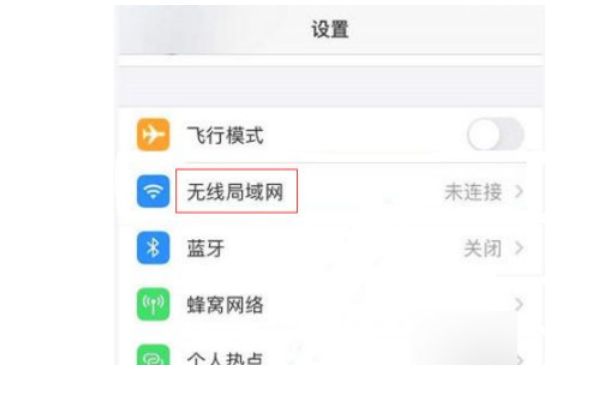This screenshot has height=400, width=600.
Task: Expand the chevron on 蜂窝网络 row
Action: point(519,304)
